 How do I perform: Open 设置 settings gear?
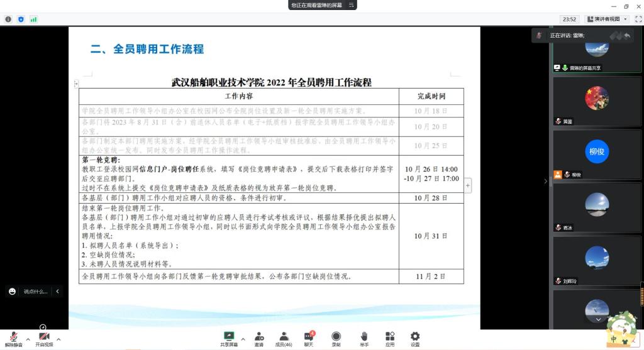click(x=415, y=338)
